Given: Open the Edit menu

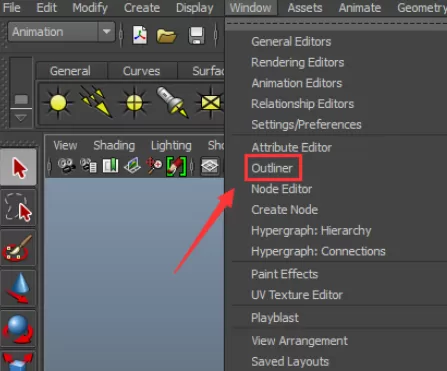Looking at the screenshot, I should tap(47, 7).
